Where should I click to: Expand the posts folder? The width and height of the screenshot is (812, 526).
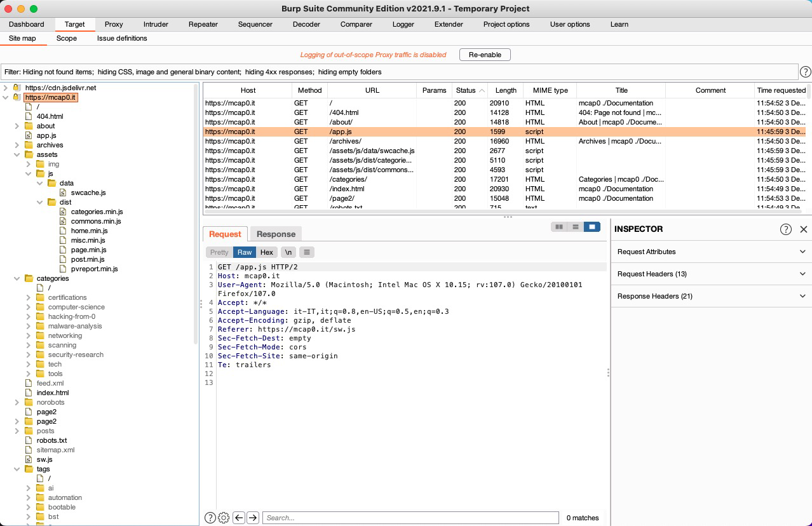pos(17,431)
